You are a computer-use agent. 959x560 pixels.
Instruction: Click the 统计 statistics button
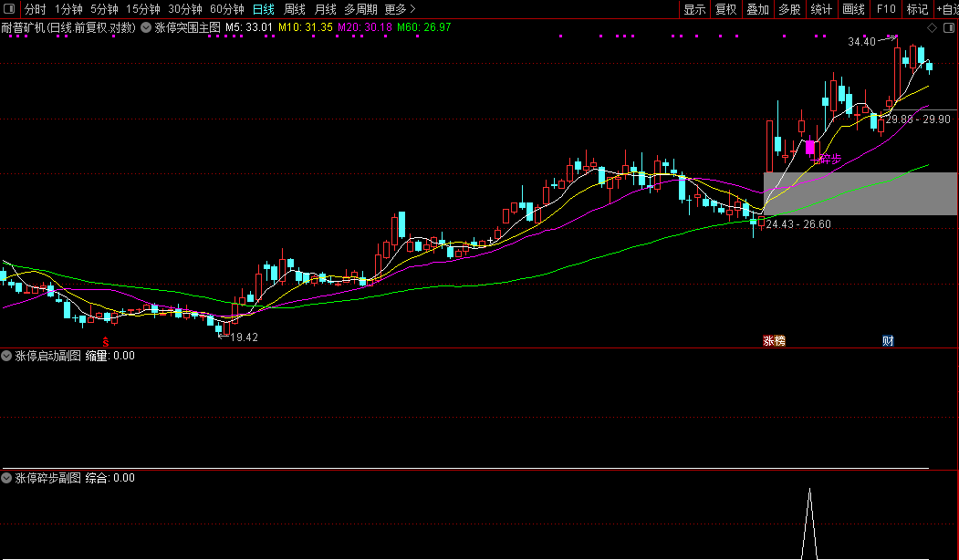coord(821,9)
